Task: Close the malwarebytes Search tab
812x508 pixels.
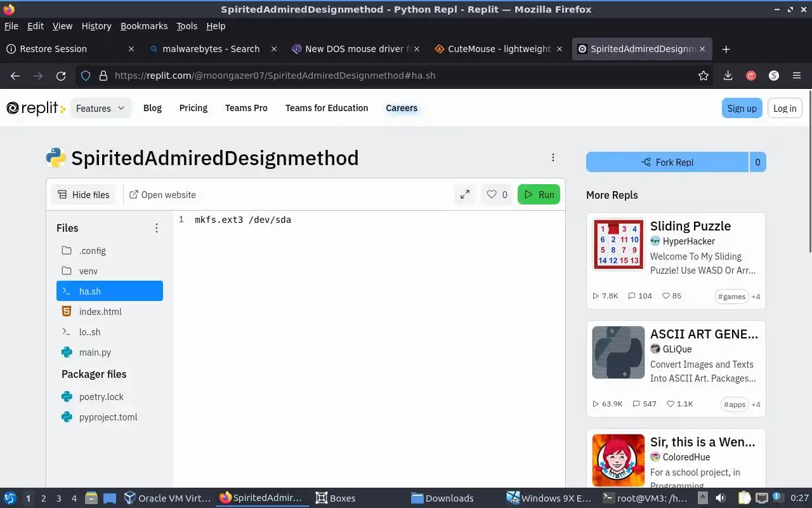Action: (274, 49)
